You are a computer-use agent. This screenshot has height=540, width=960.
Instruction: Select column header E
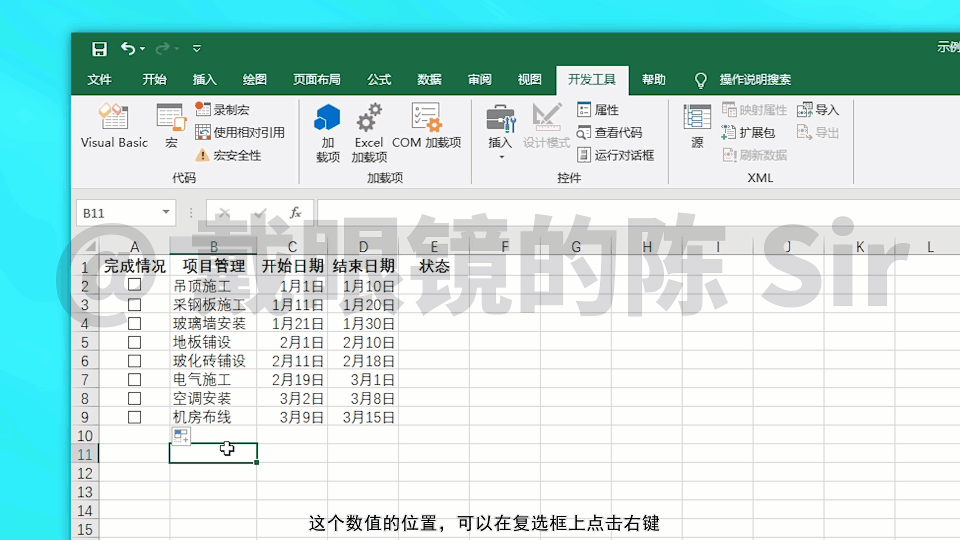pyautogui.click(x=433, y=247)
